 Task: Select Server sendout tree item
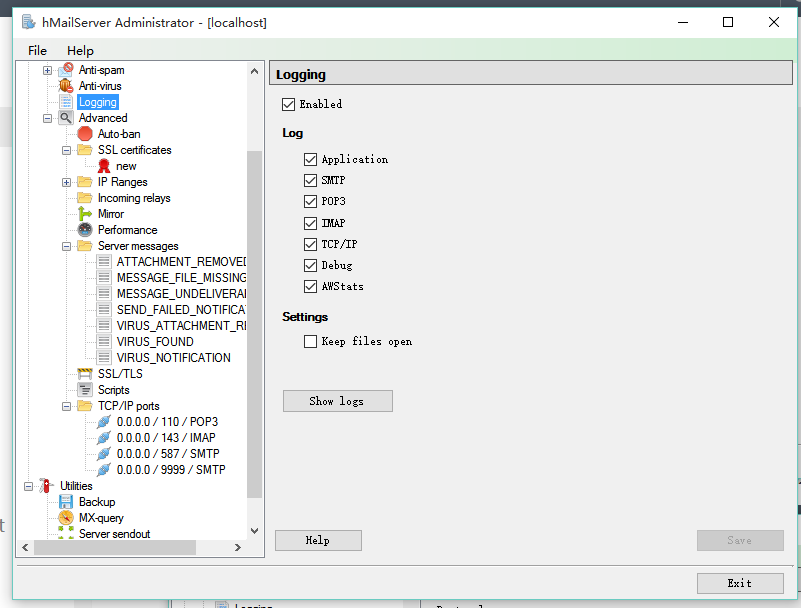coord(114,534)
